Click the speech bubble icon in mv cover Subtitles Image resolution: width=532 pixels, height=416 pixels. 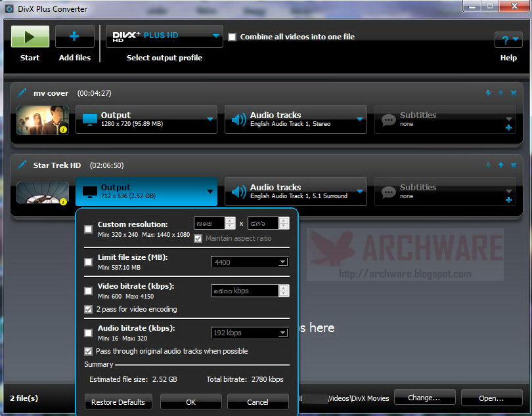pos(388,120)
